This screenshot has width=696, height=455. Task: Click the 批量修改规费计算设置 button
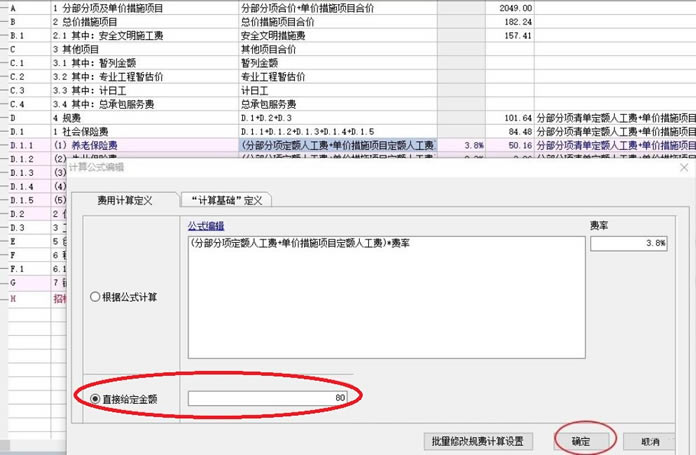[x=478, y=441]
